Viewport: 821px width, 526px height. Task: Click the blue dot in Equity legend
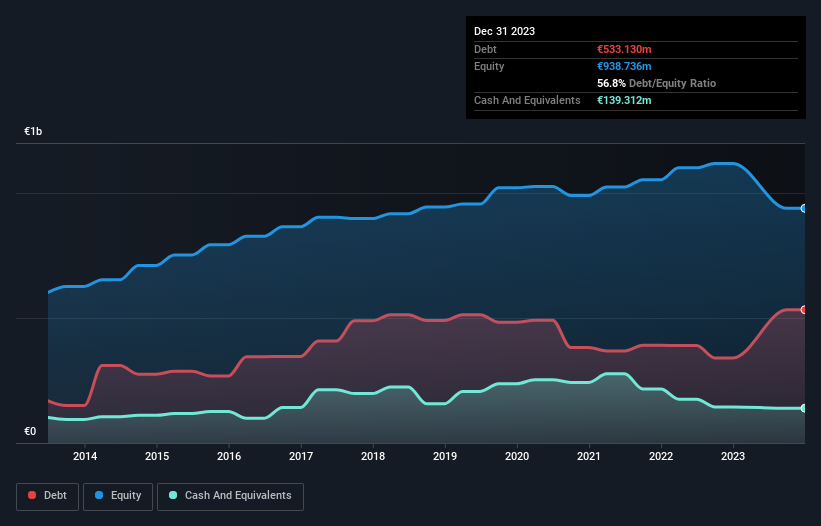coord(99,495)
